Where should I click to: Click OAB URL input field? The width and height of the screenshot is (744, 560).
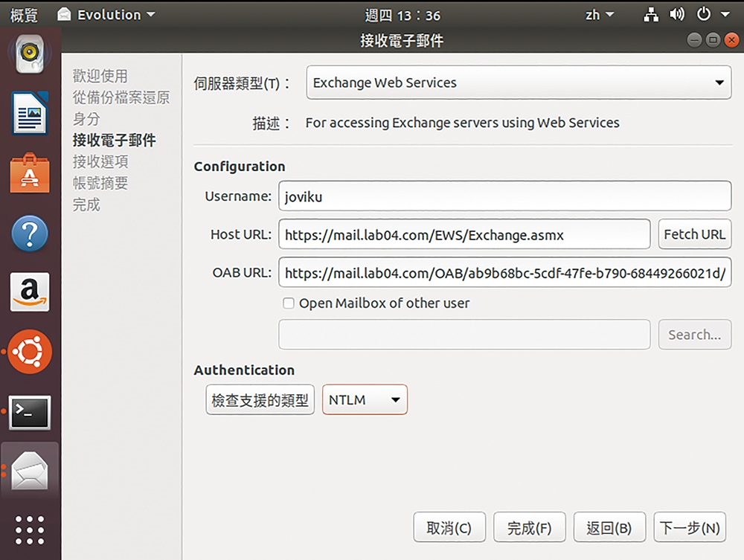505,273
